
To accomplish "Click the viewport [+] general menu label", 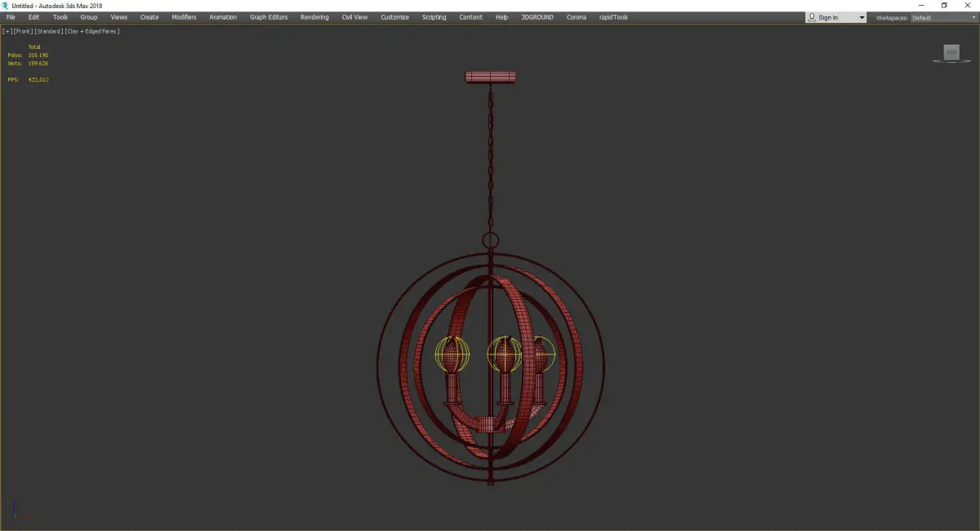I will click(x=7, y=31).
